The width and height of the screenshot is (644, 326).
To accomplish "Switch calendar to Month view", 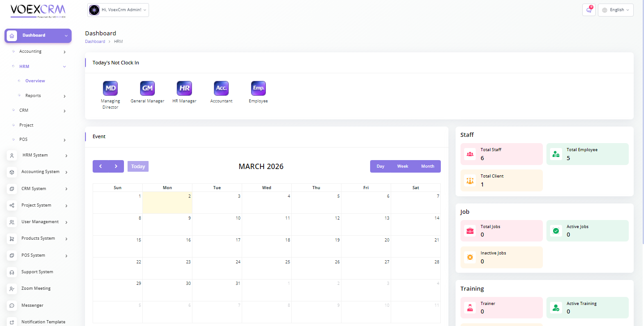I will click(427, 166).
